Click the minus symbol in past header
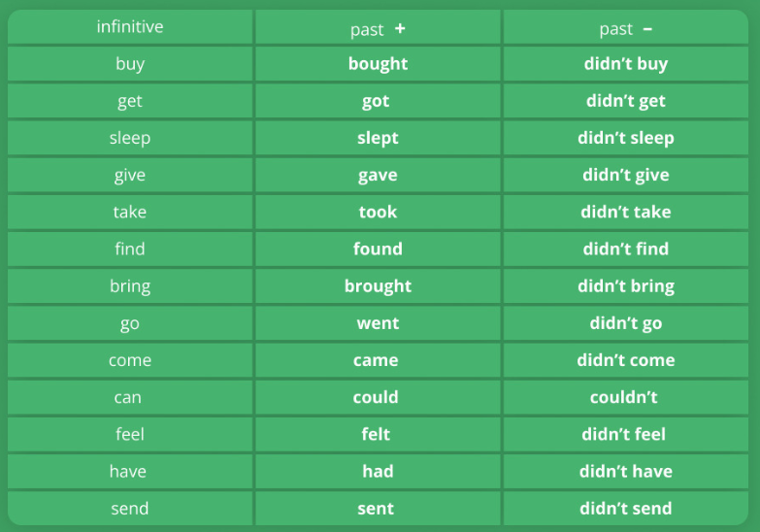The width and height of the screenshot is (760, 532). click(x=647, y=29)
